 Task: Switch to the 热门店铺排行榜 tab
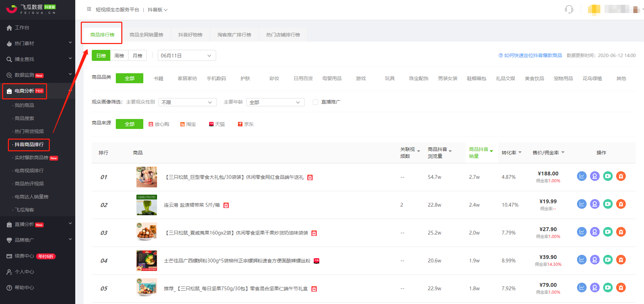tap(283, 35)
